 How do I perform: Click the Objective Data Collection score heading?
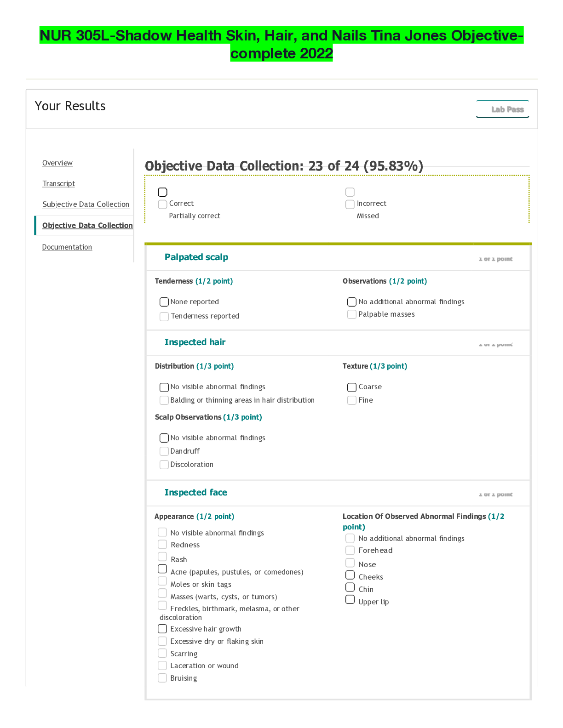click(284, 166)
